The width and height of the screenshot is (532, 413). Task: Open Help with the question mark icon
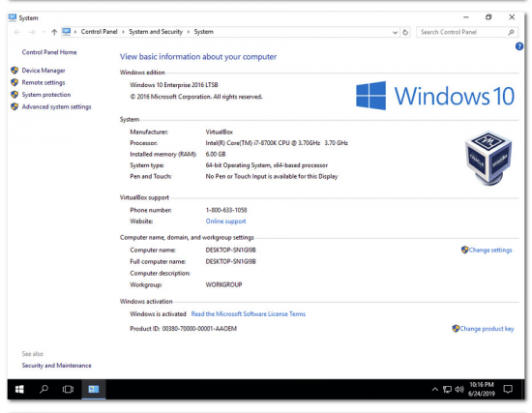(x=519, y=46)
